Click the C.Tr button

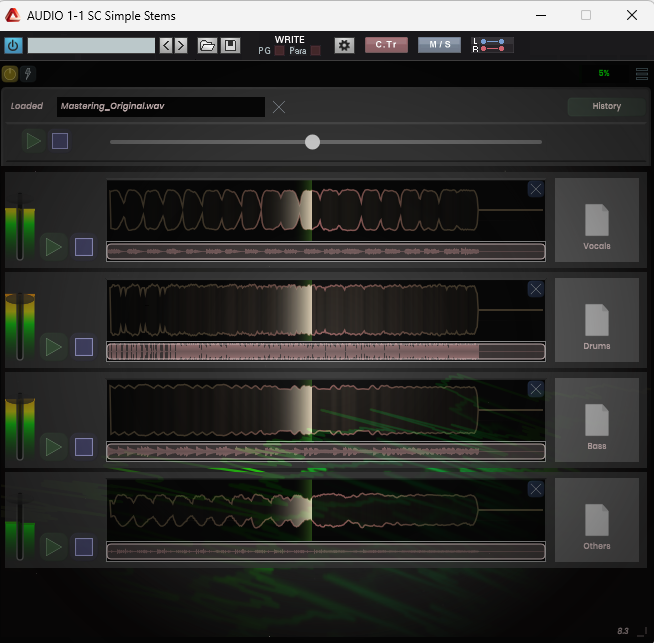pos(386,45)
